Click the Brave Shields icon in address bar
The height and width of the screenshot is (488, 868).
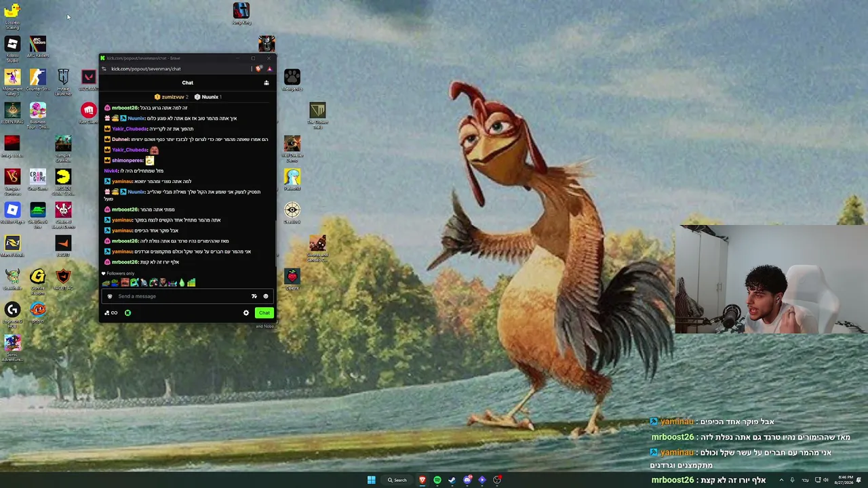[x=258, y=68]
